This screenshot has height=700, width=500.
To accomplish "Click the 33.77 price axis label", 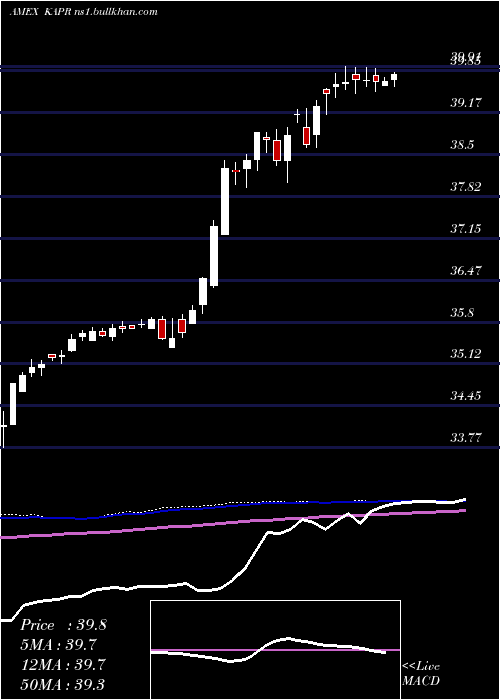I will click(x=465, y=438).
